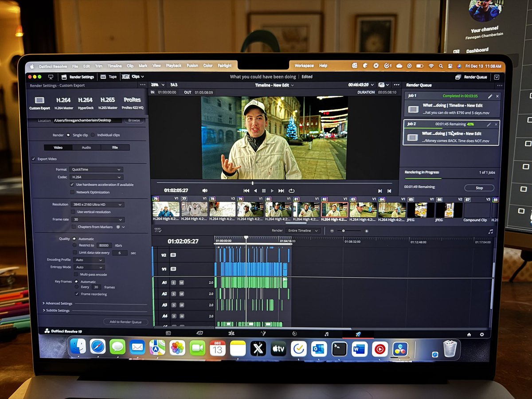Mute audio track A1
Viewport: 532px width, 399px height.
pyautogui.click(x=181, y=282)
